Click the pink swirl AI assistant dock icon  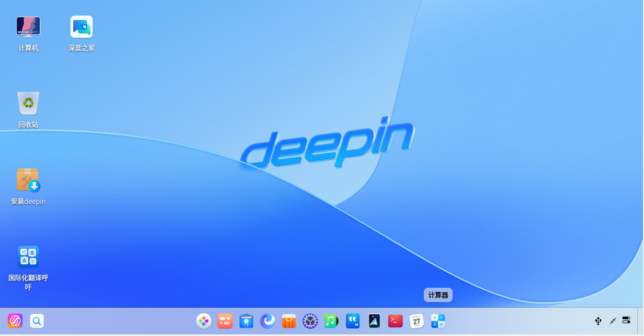click(15, 321)
